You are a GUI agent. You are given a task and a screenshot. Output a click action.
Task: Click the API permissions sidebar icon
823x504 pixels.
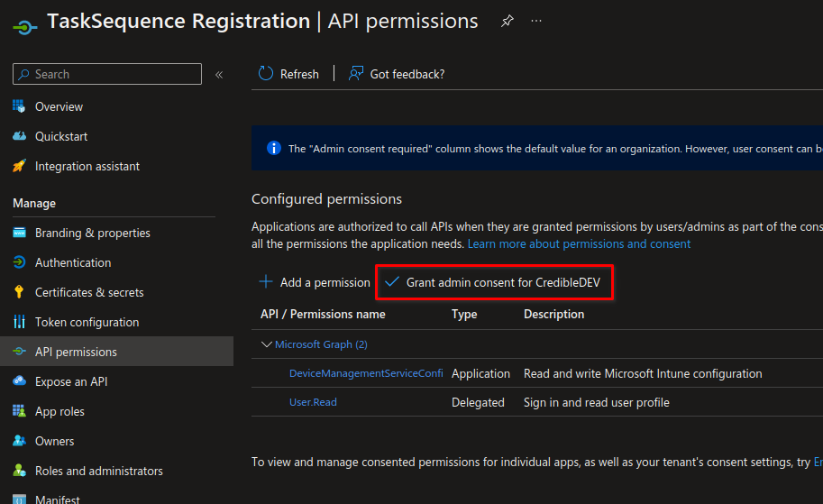point(20,352)
